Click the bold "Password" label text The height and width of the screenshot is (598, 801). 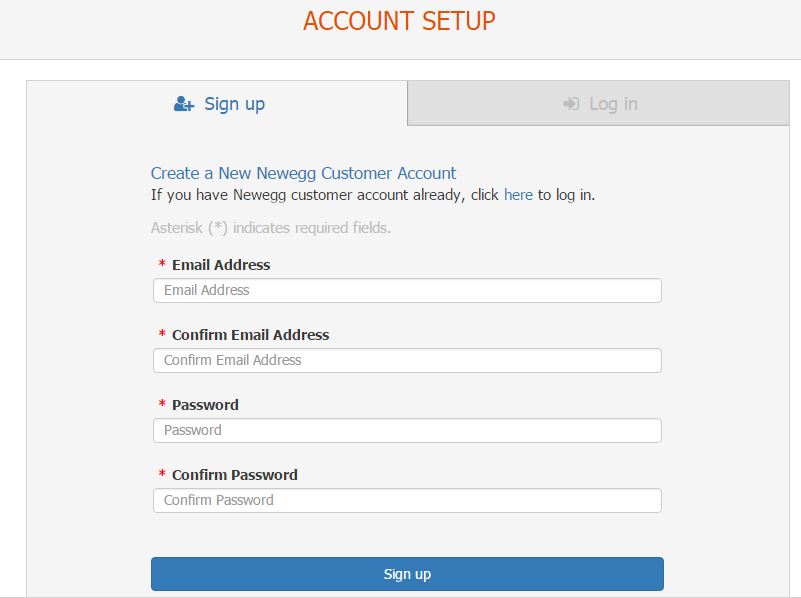click(x=205, y=405)
